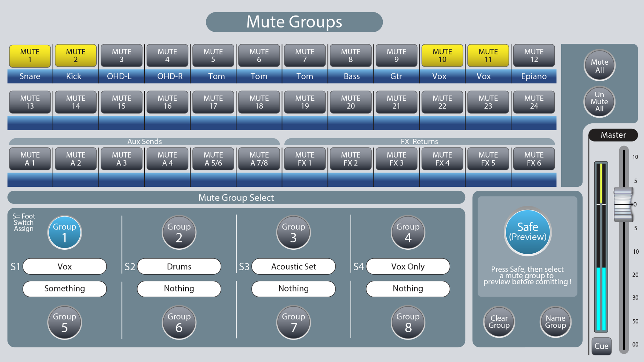644x362 pixels.
Task: Mute FX 3 return
Action: click(x=397, y=159)
